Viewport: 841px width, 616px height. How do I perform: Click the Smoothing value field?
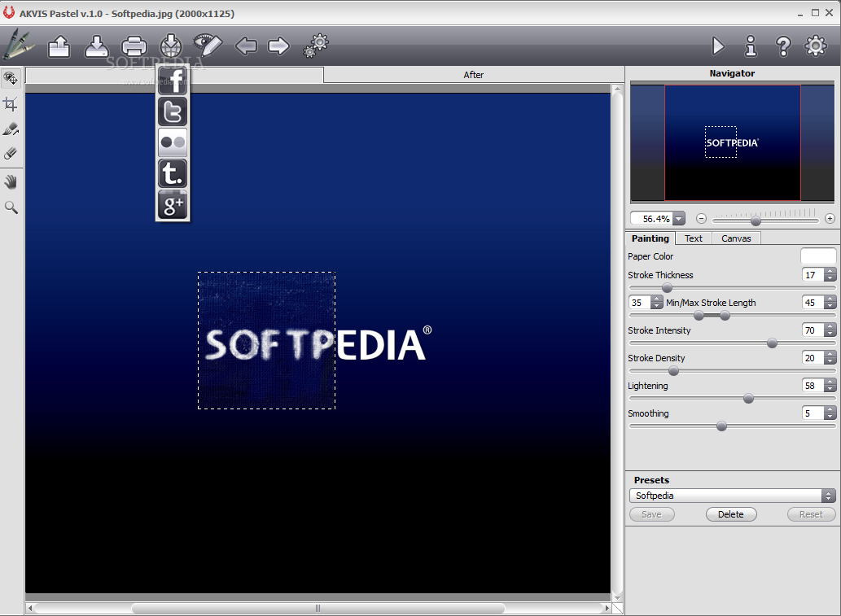813,413
